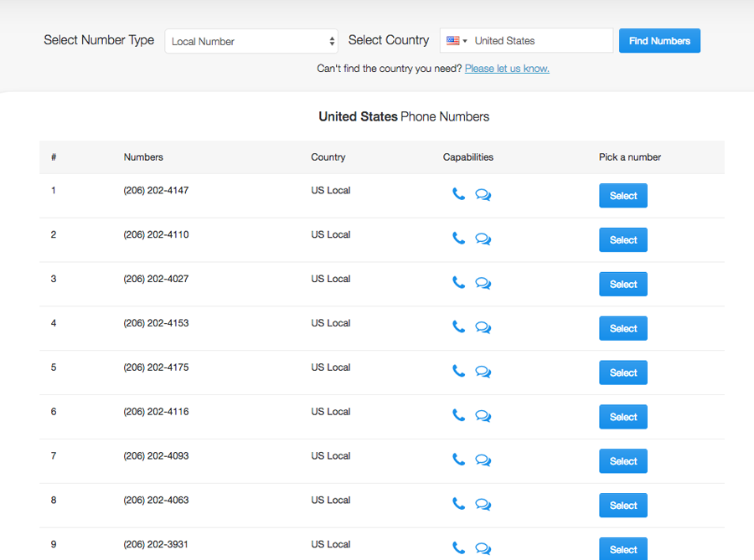Click the voice icon next to (206) 202-4175

click(x=458, y=372)
